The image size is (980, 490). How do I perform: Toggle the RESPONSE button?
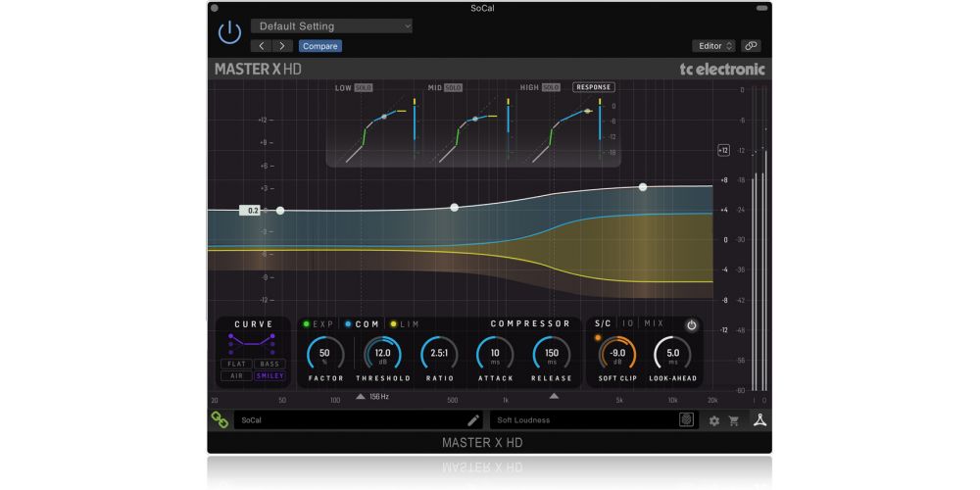pos(594,87)
